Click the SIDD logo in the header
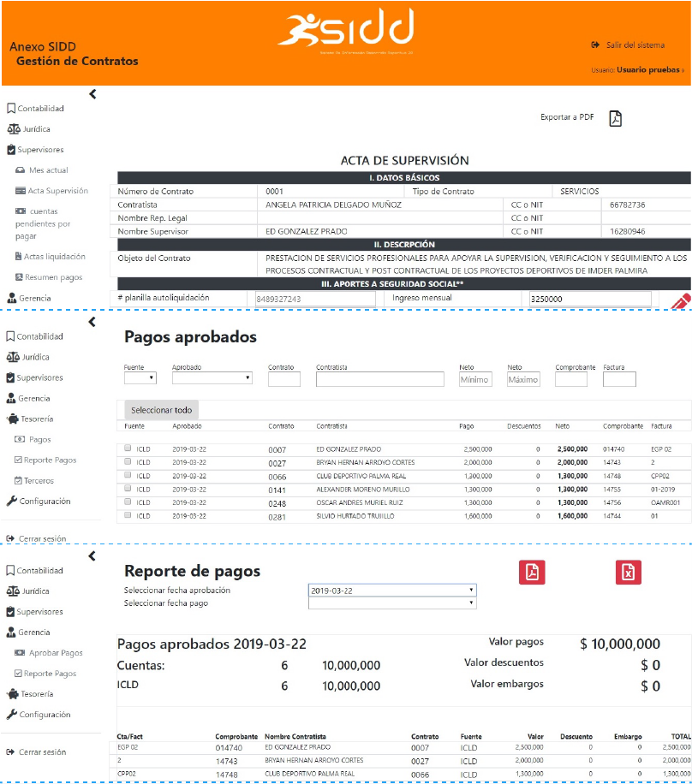This screenshot has height=784, width=692. [x=346, y=30]
